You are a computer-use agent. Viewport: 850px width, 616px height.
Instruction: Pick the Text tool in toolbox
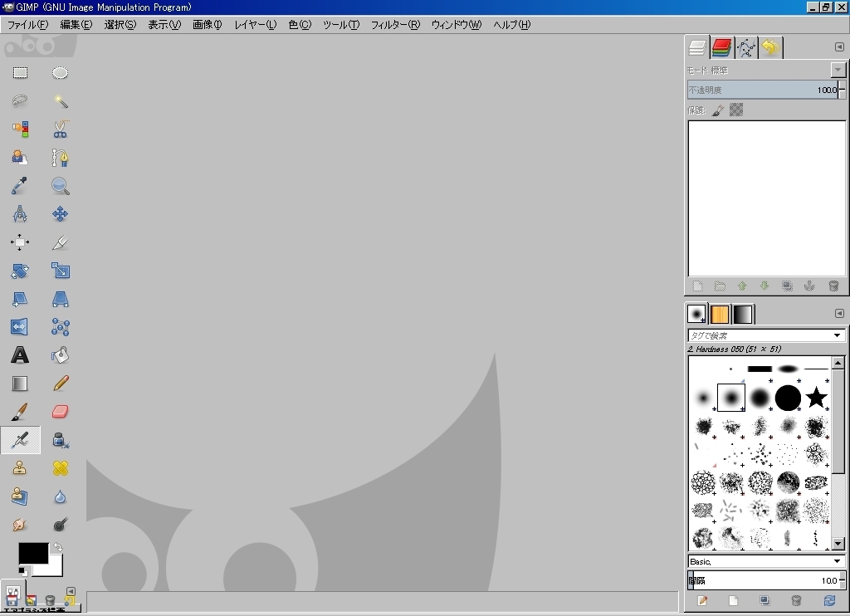(20, 355)
